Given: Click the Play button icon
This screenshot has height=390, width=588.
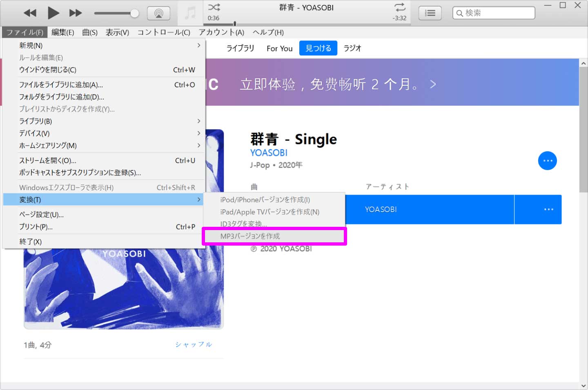Looking at the screenshot, I should 53,13.
